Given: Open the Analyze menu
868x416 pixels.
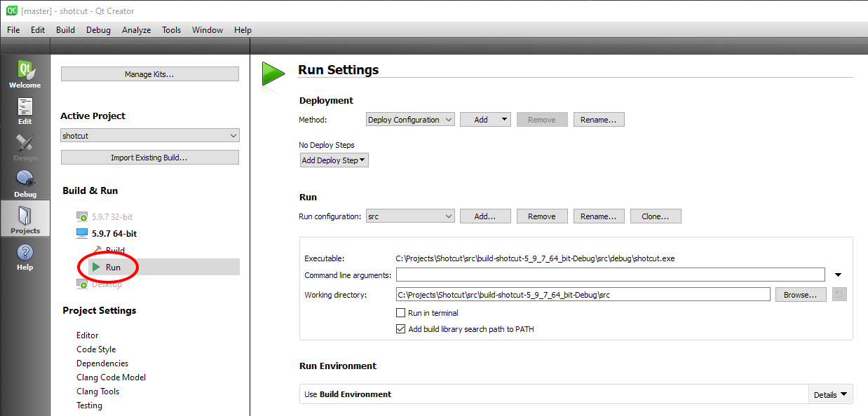Looking at the screenshot, I should 136,30.
